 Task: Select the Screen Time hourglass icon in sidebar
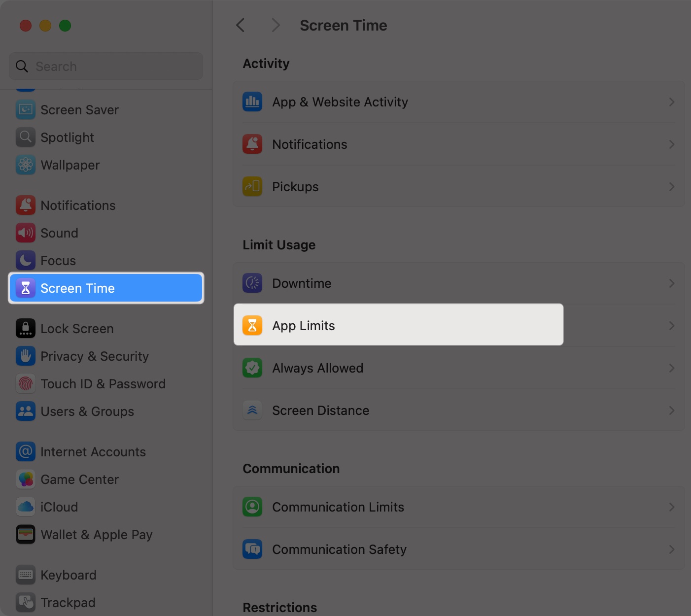click(x=26, y=288)
